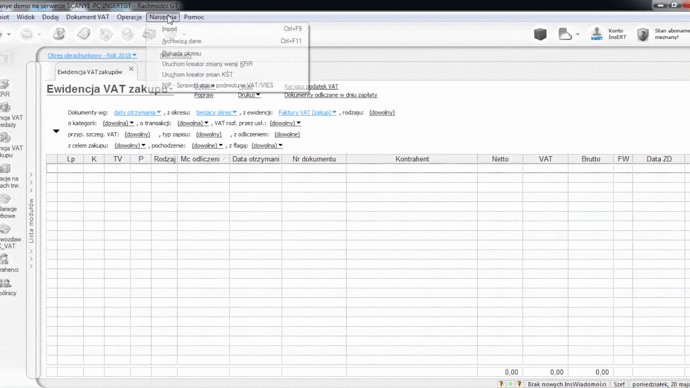Open operations on fixed assets sidebar module

9,176
